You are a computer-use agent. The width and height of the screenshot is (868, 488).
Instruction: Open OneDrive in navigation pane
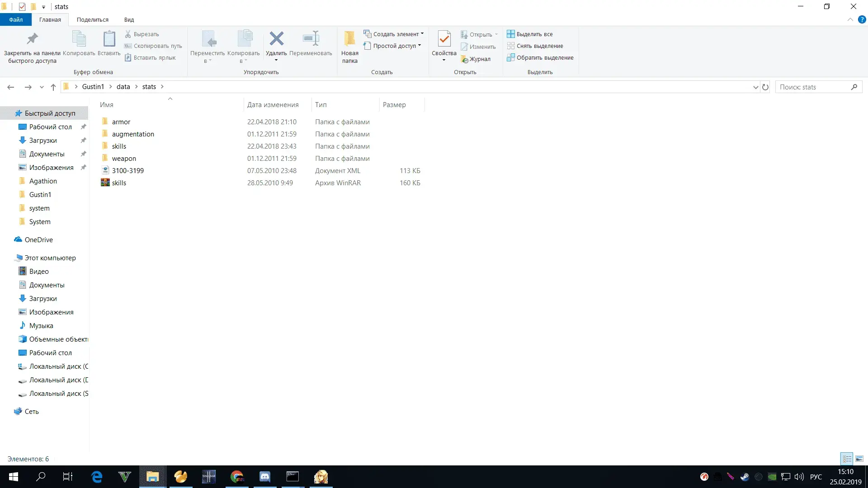click(38, 240)
